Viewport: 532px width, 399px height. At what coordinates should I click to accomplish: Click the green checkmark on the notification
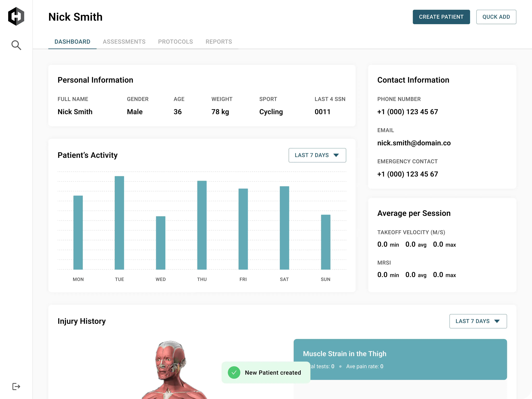[234, 372]
